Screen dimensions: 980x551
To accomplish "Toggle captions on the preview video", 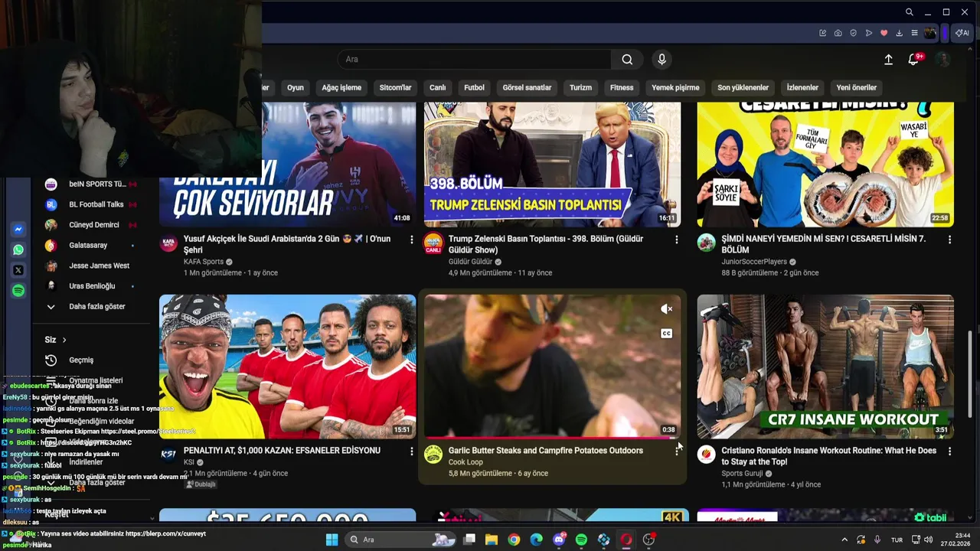I will point(666,334).
